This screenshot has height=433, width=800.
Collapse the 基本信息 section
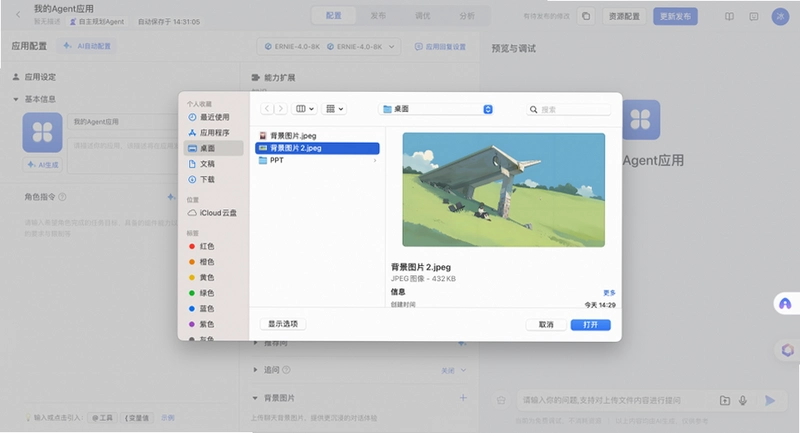(16, 99)
